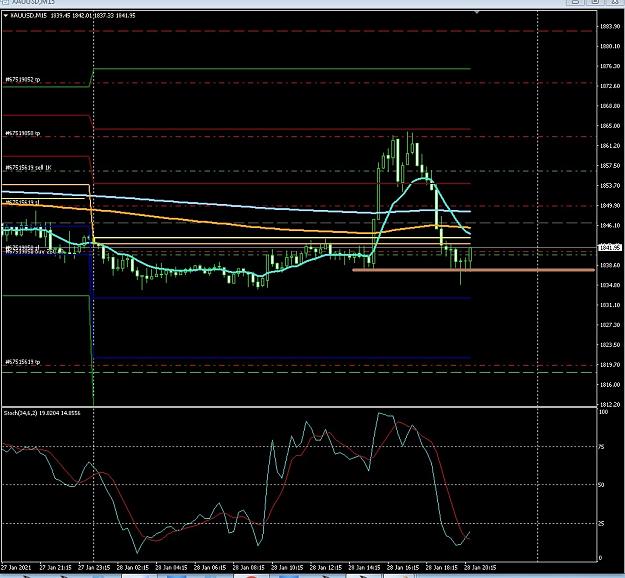Click the Stochastic 50 level label

coord(601,485)
